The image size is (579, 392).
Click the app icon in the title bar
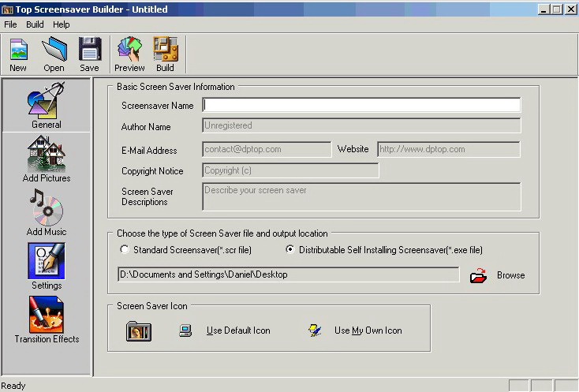[x=7, y=9]
